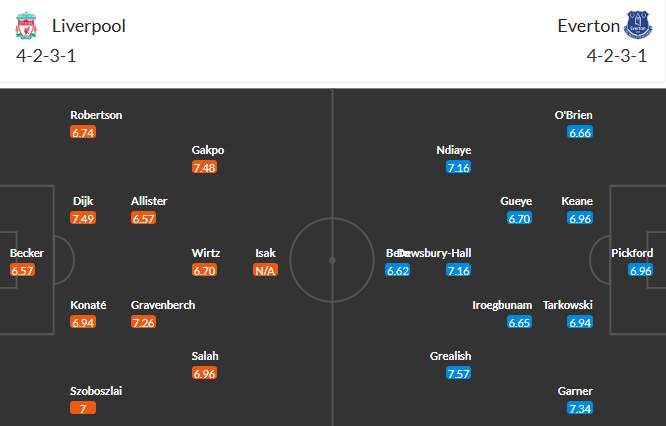Click Szoboszlai's rating badge showing 7
Viewport: 666px width, 426px height.
coord(83,408)
